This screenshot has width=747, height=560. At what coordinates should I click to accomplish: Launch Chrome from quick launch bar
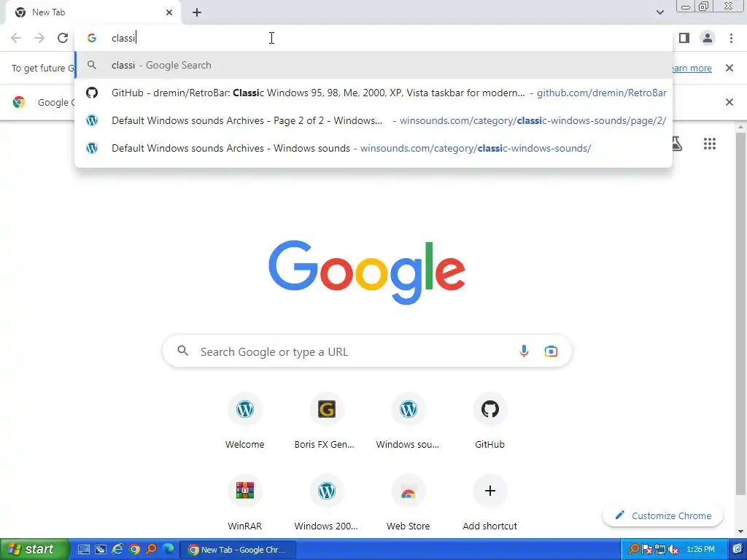(134, 550)
